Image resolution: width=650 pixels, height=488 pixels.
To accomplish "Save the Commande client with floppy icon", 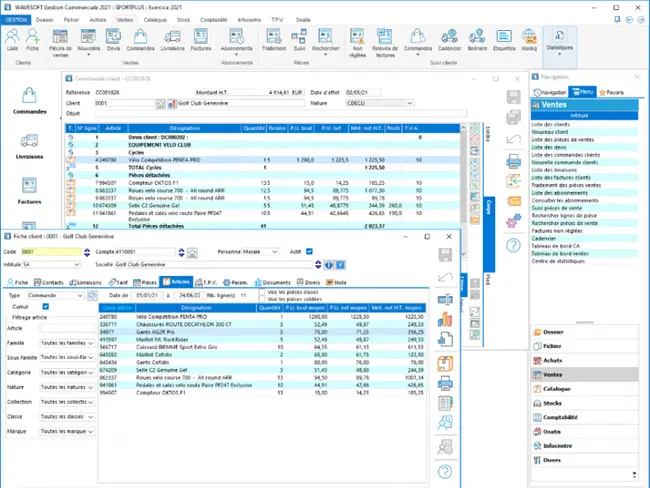I will [513, 97].
